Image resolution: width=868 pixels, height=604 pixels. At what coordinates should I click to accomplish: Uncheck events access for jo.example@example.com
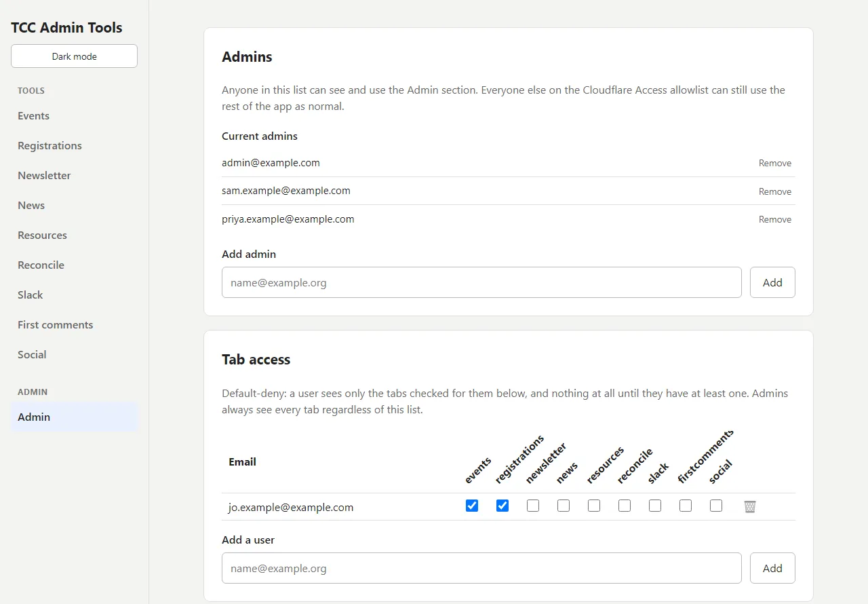pyautogui.click(x=472, y=506)
